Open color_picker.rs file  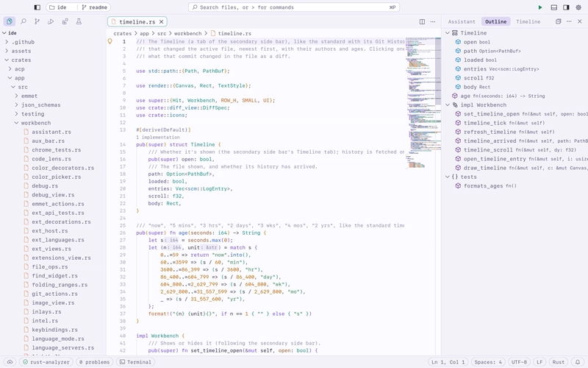tap(52, 177)
